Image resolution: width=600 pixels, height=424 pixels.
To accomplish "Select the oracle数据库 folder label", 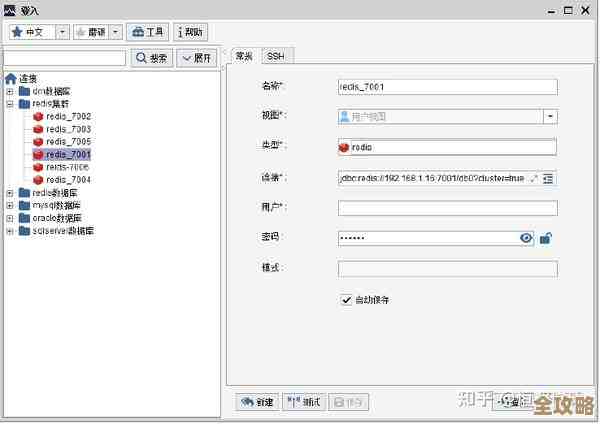I will tap(57, 218).
